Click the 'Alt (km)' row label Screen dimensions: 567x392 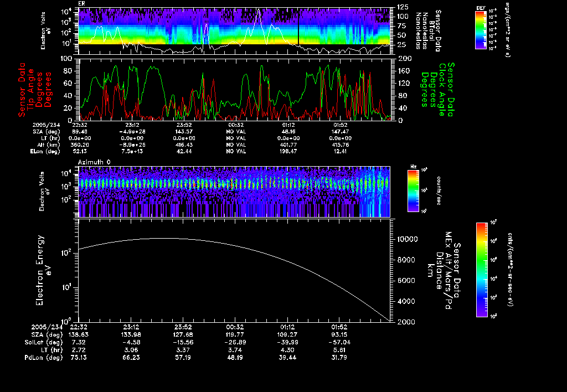click(49, 145)
